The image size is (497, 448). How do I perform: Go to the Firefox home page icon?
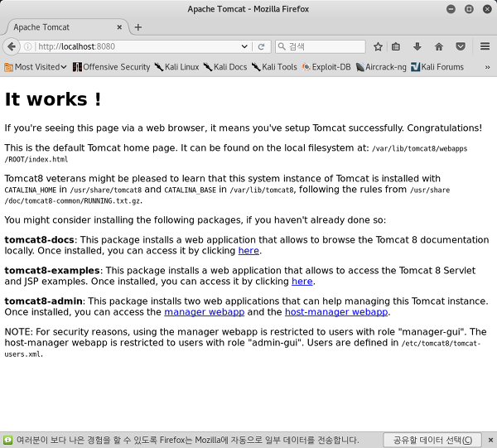tap(439, 47)
